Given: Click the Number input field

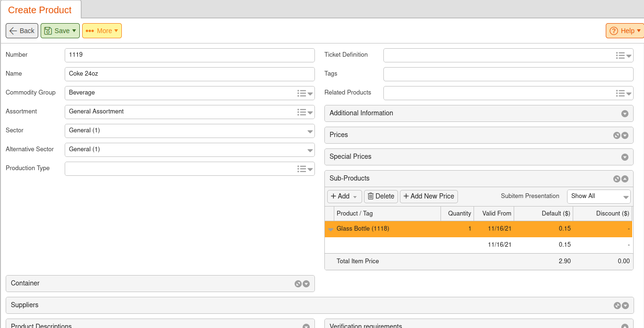Looking at the screenshot, I should tap(190, 55).
